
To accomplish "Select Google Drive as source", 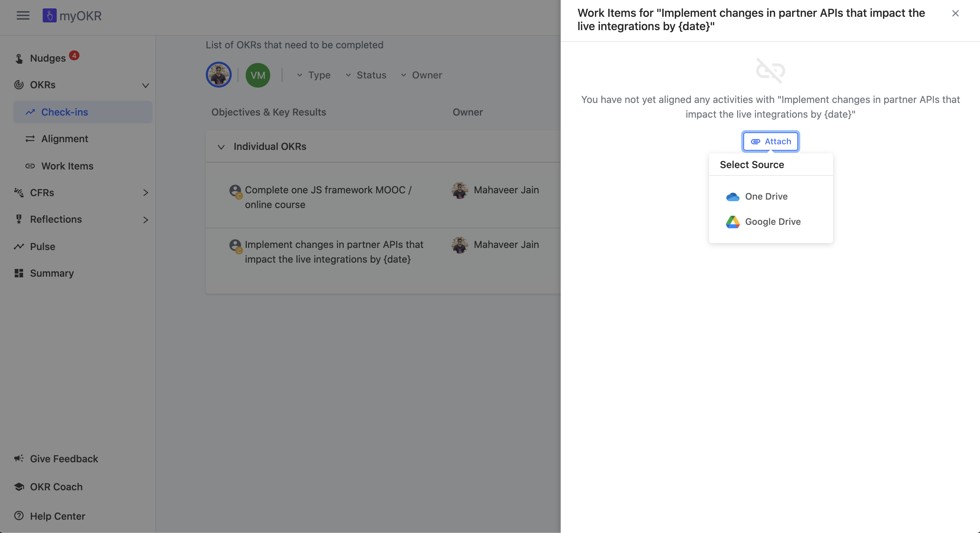I will [x=772, y=222].
